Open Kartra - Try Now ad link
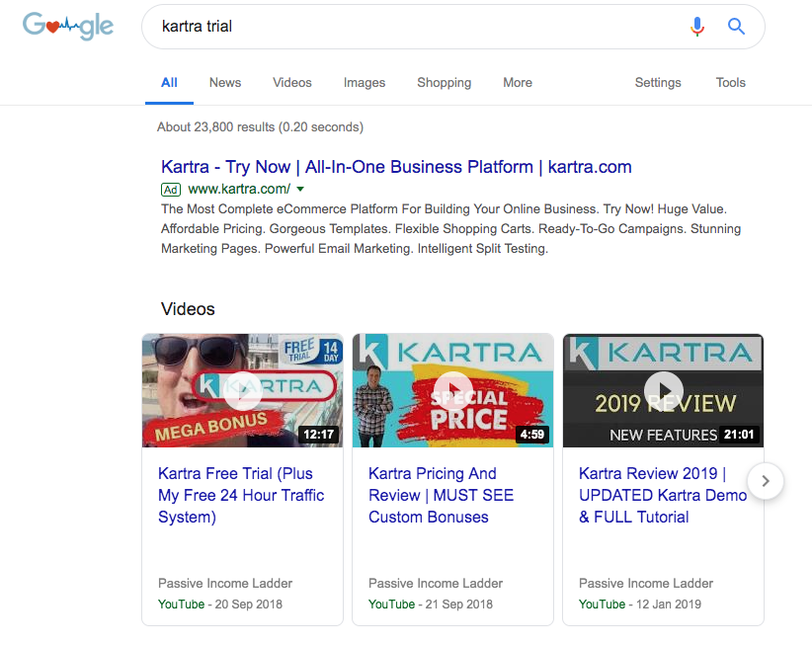This screenshot has width=812, height=645. coord(396,167)
